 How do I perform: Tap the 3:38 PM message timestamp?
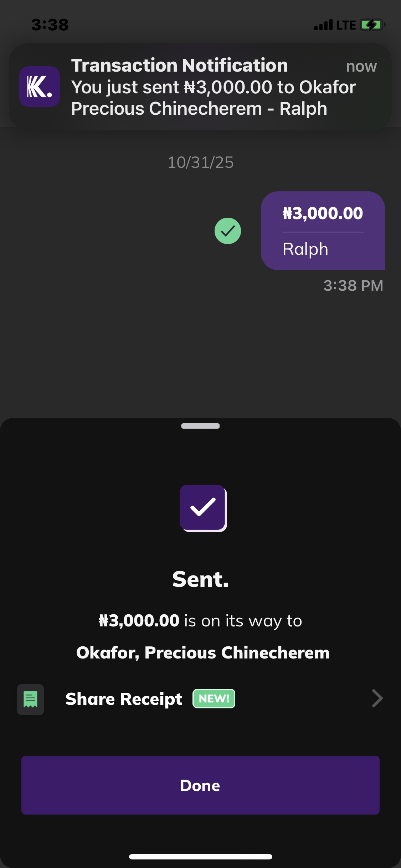click(x=353, y=286)
